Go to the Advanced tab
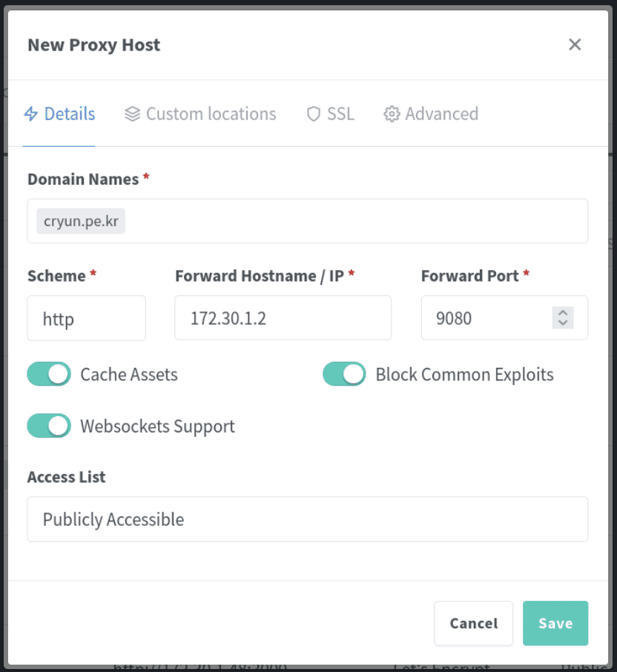Image resolution: width=617 pixels, height=672 pixels. pos(431,114)
